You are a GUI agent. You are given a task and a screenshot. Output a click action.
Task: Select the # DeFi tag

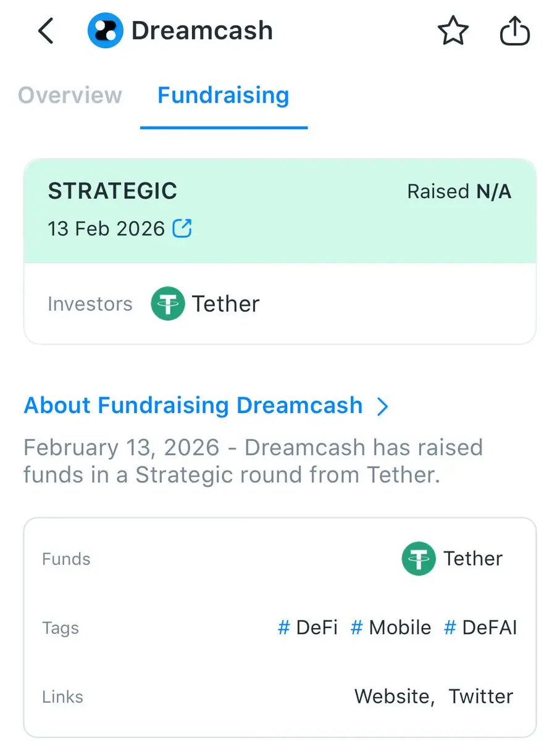pos(308,628)
